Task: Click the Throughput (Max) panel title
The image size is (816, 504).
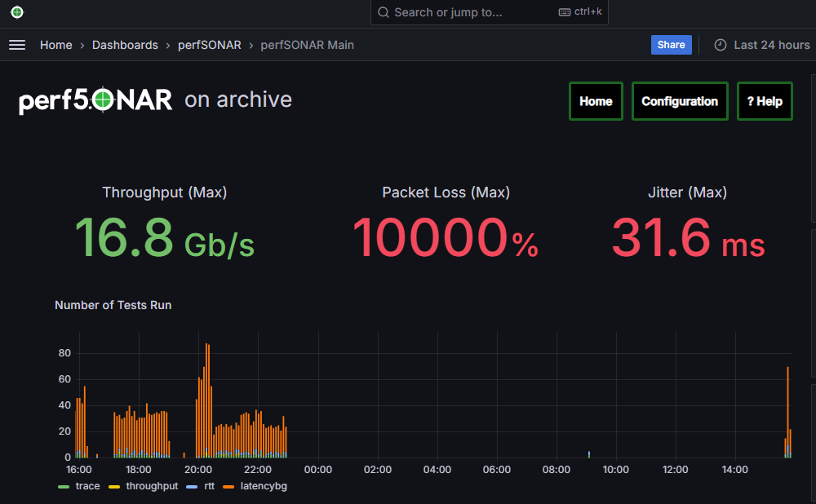Action: [x=165, y=192]
